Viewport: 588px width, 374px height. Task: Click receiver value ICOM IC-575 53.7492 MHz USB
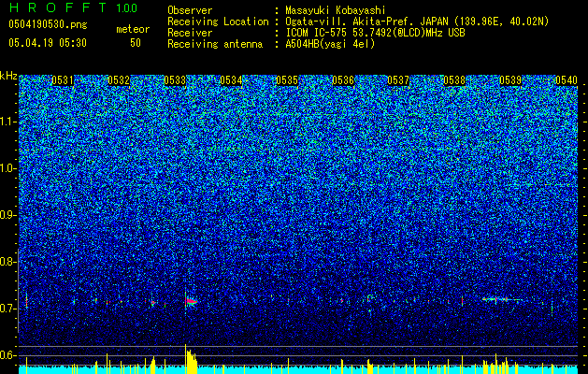pyautogui.click(x=375, y=33)
